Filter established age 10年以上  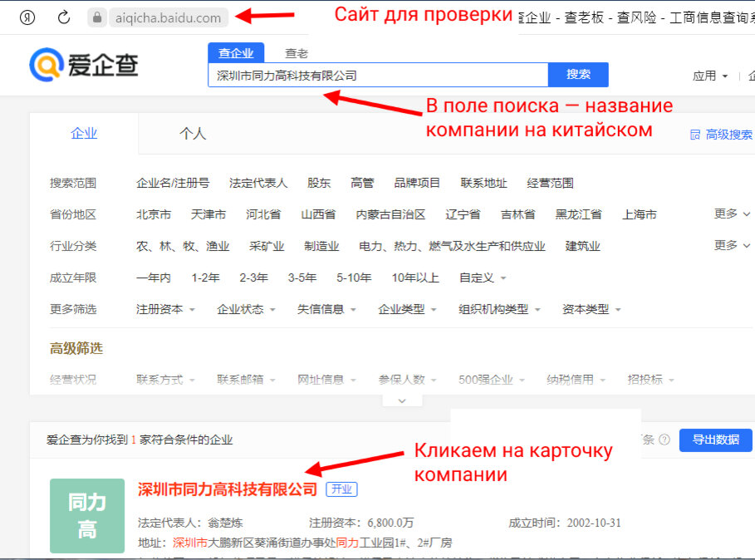click(x=415, y=278)
